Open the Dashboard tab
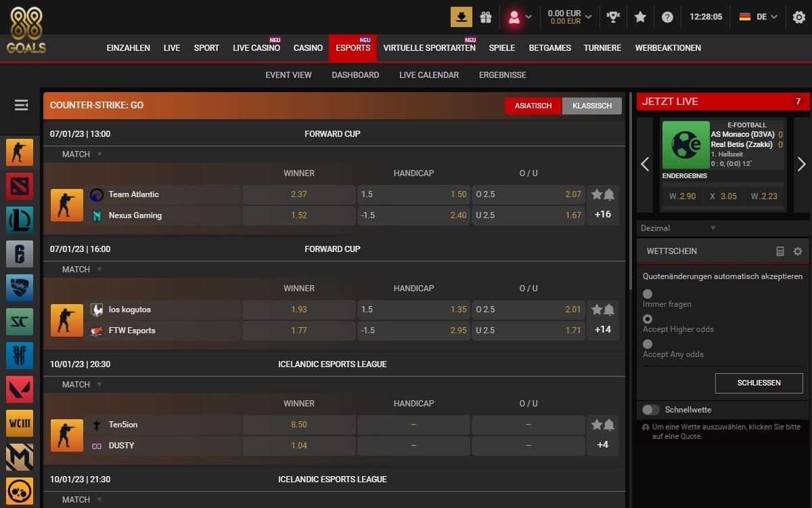This screenshot has height=508, width=812. (x=355, y=75)
